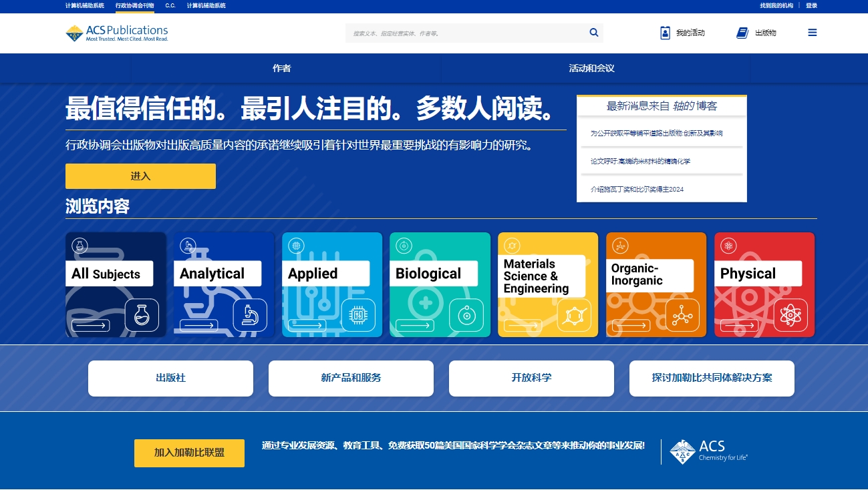
Task: Click 登录 login link
Action: click(x=811, y=5)
